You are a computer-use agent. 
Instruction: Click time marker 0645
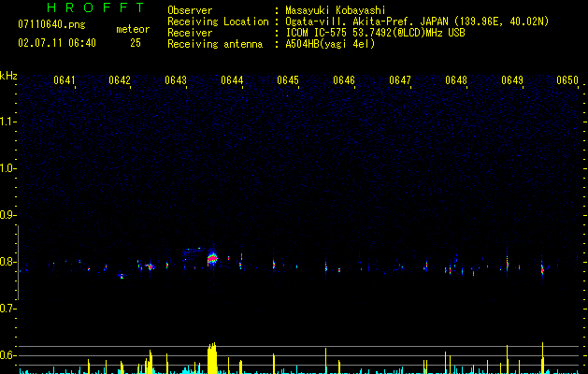[x=288, y=80]
